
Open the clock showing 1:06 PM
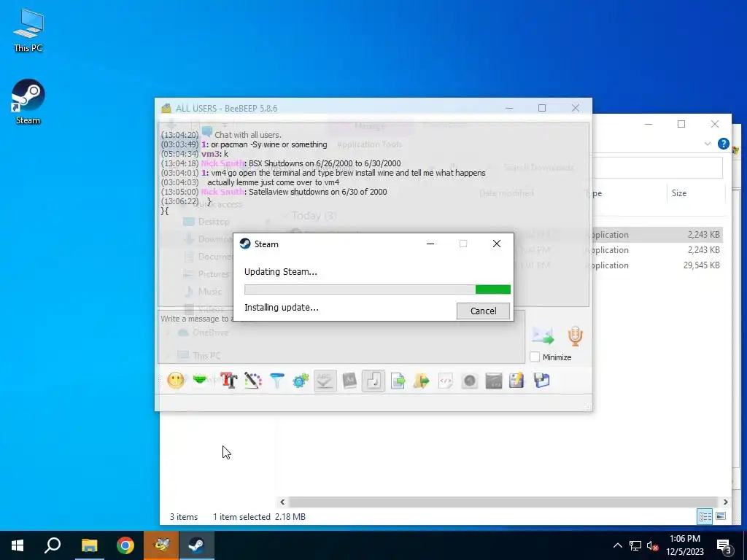point(684,545)
